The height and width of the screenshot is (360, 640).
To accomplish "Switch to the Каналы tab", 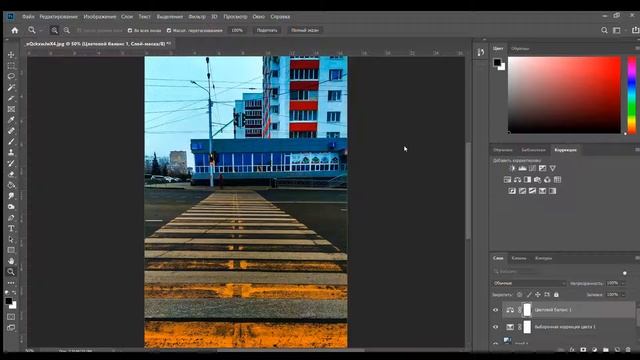I will coord(519,258).
